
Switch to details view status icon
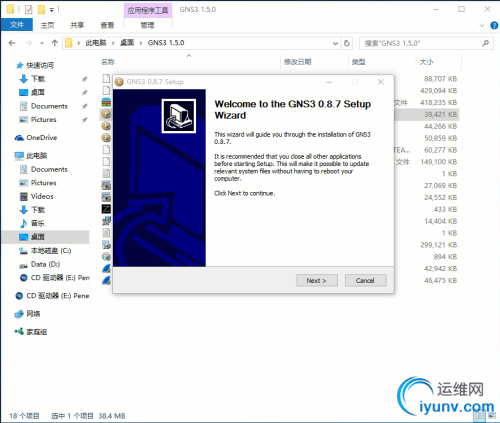(x=480, y=416)
